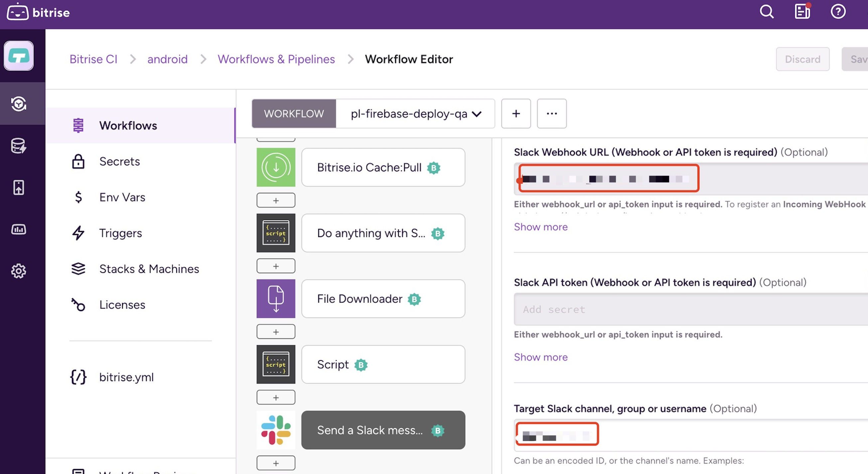The height and width of the screenshot is (474, 868).
Task: Select the File Downloader step card
Action: pos(383,299)
